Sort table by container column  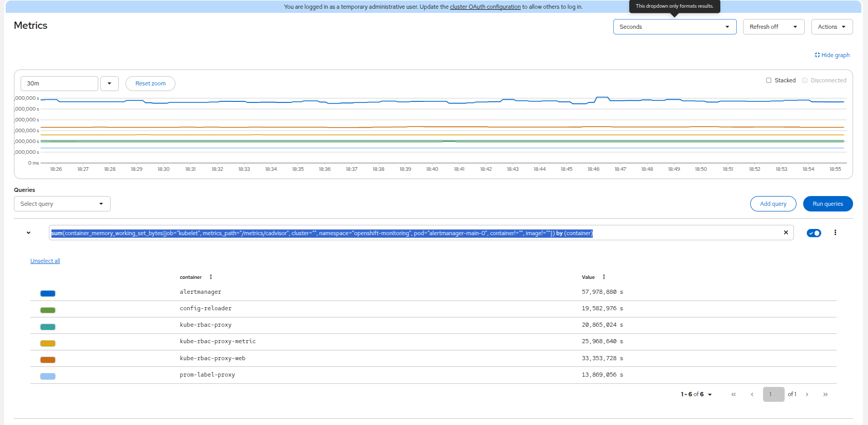tap(196, 277)
